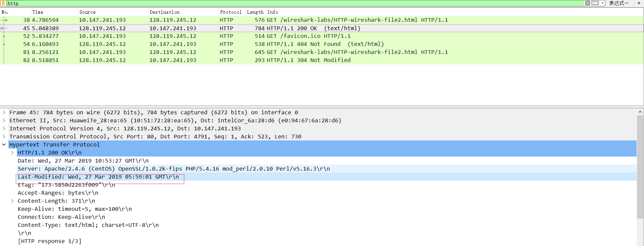Expand the Frame 45 tree node
The image size is (644, 246).
pyautogui.click(x=4, y=112)
